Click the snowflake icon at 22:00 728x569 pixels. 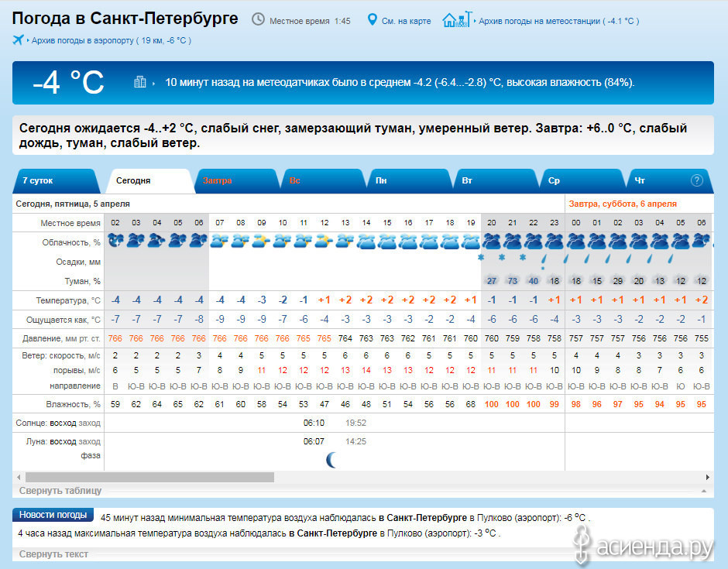(x=523, y=257)
